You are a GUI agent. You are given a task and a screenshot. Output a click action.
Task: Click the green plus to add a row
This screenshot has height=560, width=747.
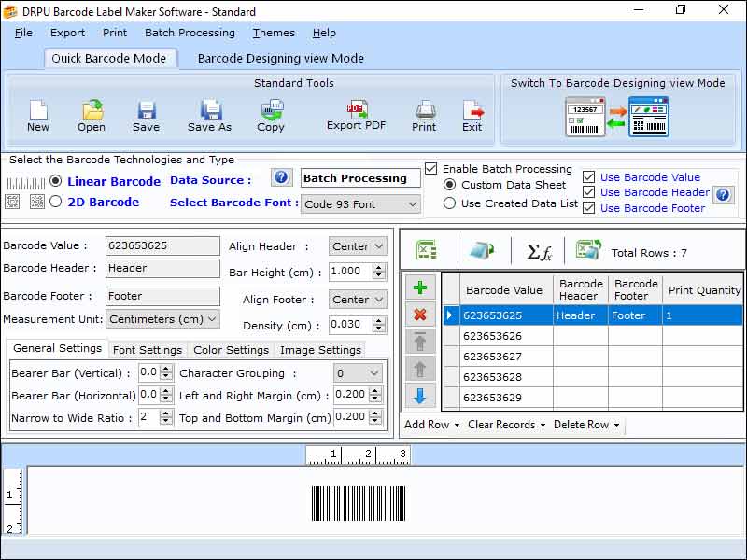(x=420, y=287)
